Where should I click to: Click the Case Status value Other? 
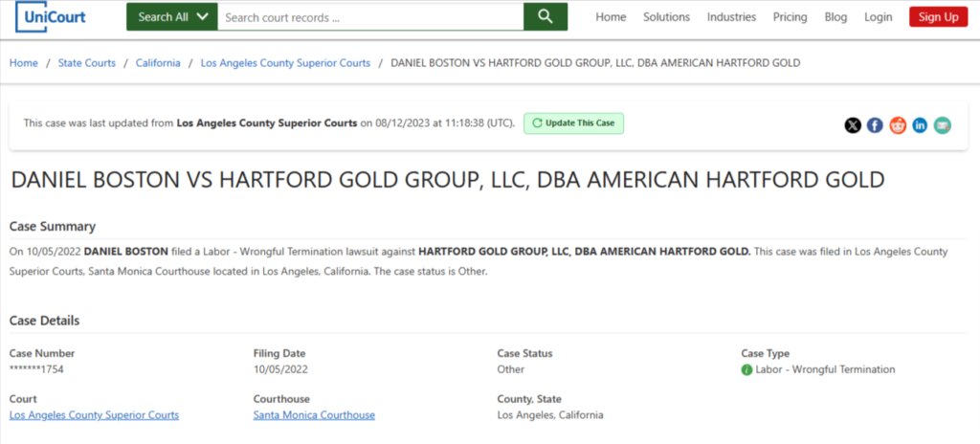pyautogui.click(x=511, y=369)
